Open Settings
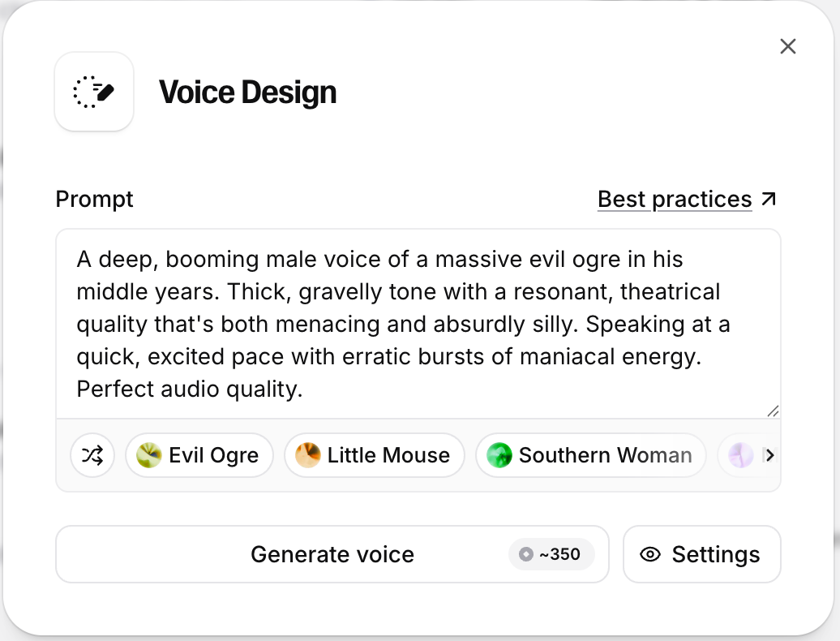The image size is (840, 641). 702,554
